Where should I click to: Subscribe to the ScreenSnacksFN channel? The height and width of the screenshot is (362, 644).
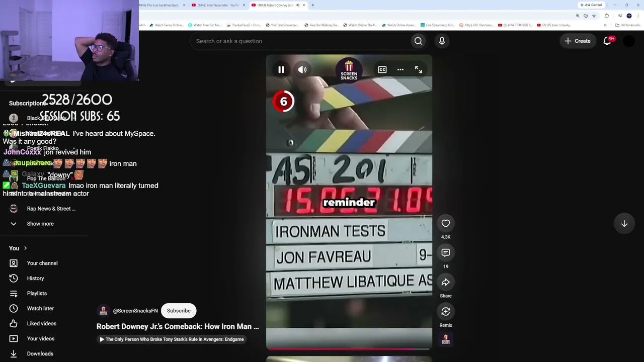(x=179, y=311)
